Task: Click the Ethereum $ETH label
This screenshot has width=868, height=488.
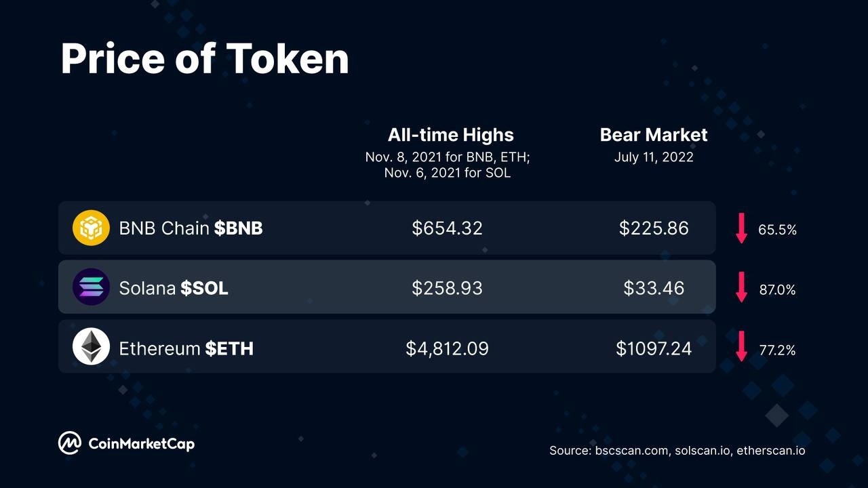Action: pos(186,348)
